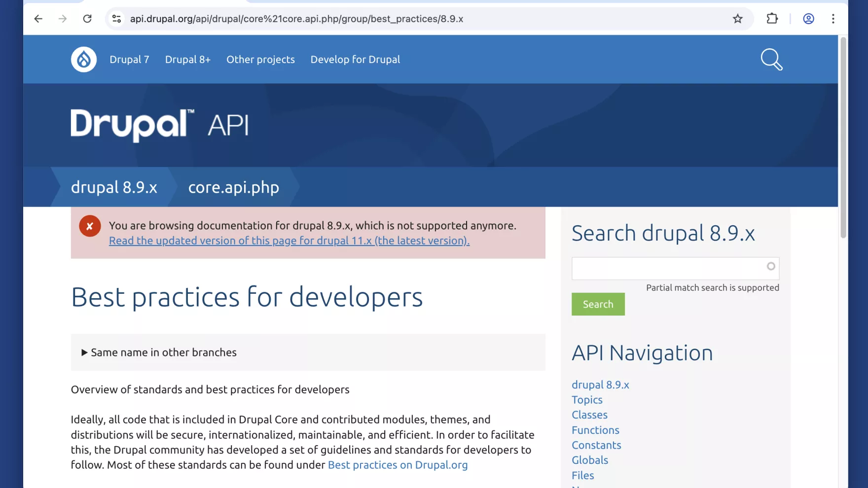Go back using the browser back arrow
The width and height of the screenshot is (868, 488).
(38, 19)
